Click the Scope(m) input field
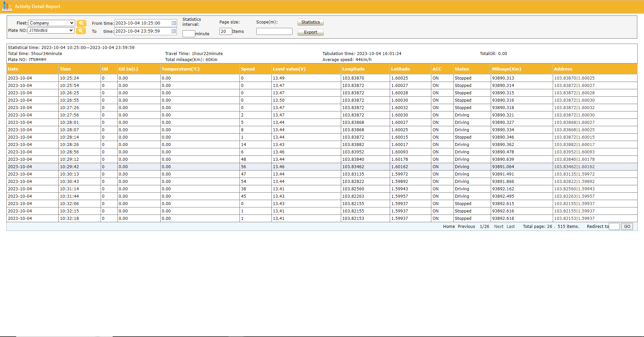 pyautogui.click(x=274, y=31)
